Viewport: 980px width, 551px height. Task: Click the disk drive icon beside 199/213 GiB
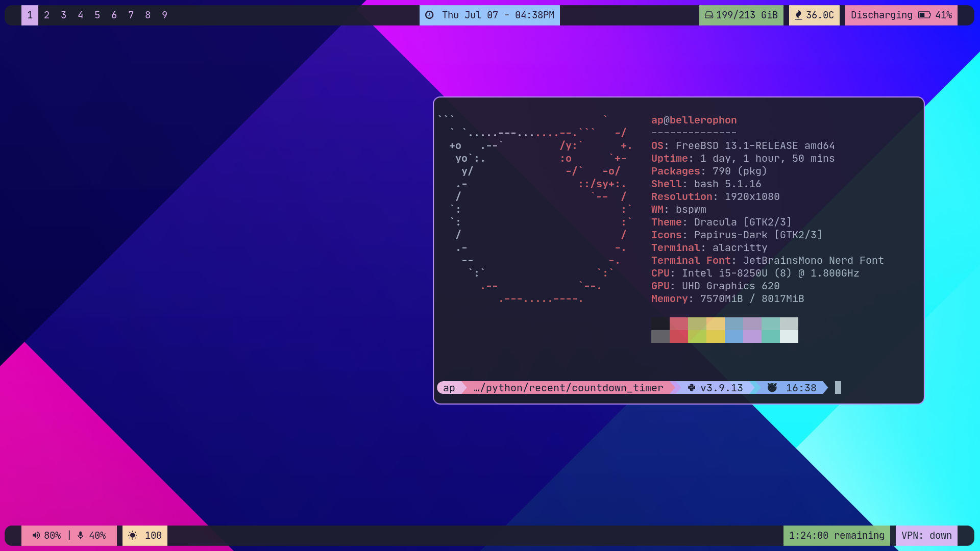(708, 15)
